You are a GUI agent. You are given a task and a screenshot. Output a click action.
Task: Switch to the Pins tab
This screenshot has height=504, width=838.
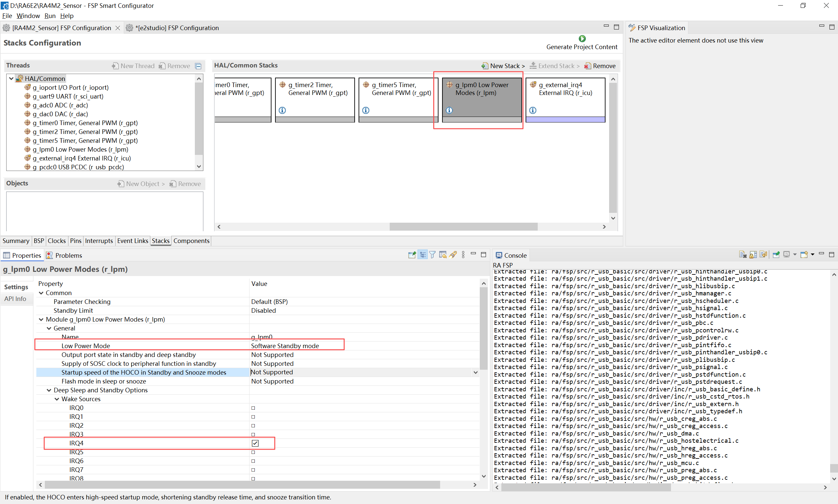tap(75, 240)
